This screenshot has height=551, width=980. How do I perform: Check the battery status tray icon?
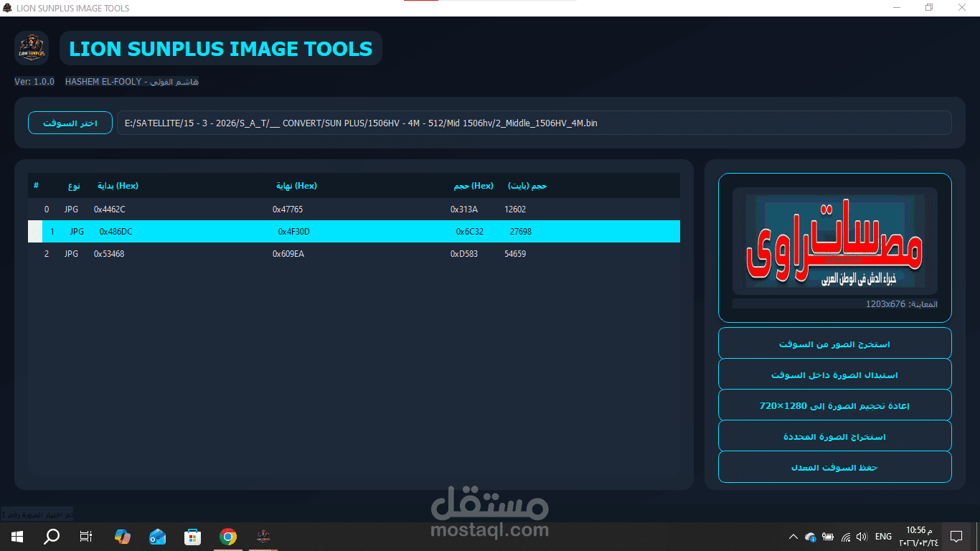tap(828, 536)
